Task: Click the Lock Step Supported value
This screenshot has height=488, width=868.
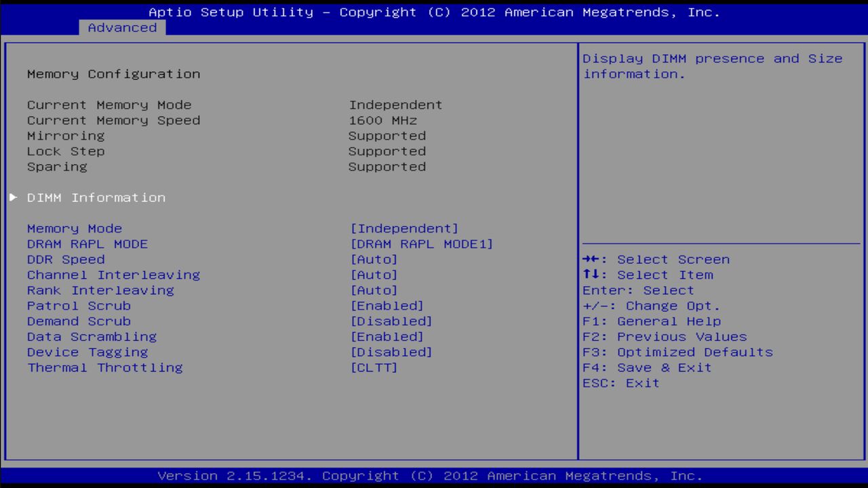Action: (387, 151)
